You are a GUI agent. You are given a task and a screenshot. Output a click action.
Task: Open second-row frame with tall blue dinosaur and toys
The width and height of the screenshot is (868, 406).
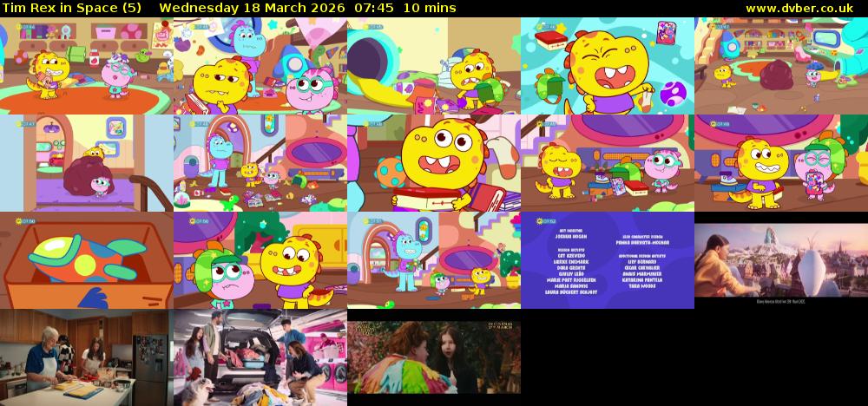(260, 163)
